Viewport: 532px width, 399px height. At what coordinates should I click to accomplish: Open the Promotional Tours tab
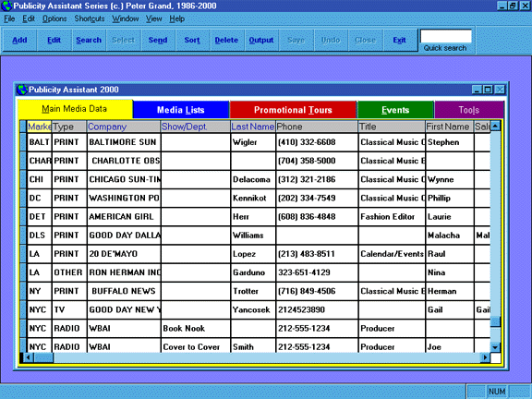293,110
